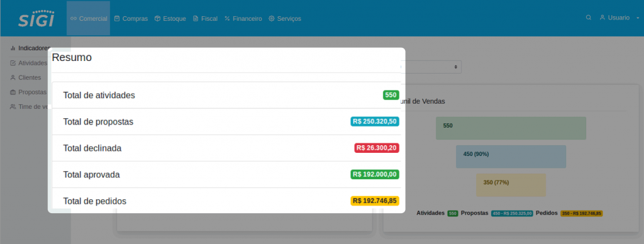
Task: Open the Compras menu
Action: coord(131,18)
